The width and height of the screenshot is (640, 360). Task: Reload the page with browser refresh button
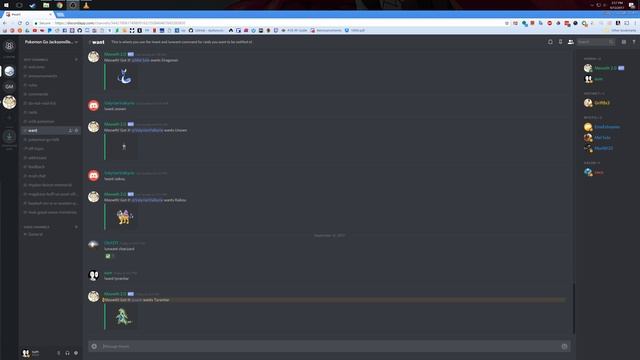coord(20,23)
